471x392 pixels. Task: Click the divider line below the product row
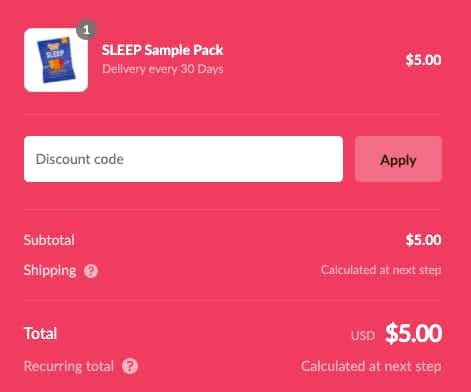click(232, 114)
